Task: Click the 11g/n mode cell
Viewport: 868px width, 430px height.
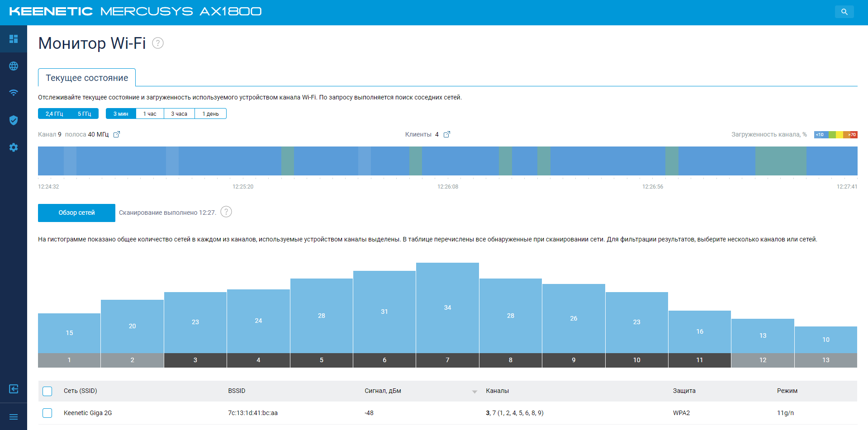Action: (x=785, y=413)
